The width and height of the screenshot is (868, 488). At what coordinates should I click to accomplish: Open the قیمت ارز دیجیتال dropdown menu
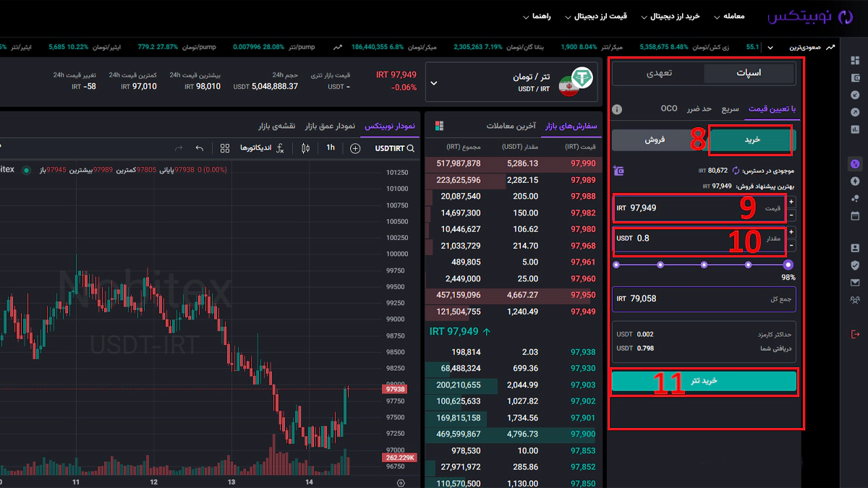tap(595, 16)
